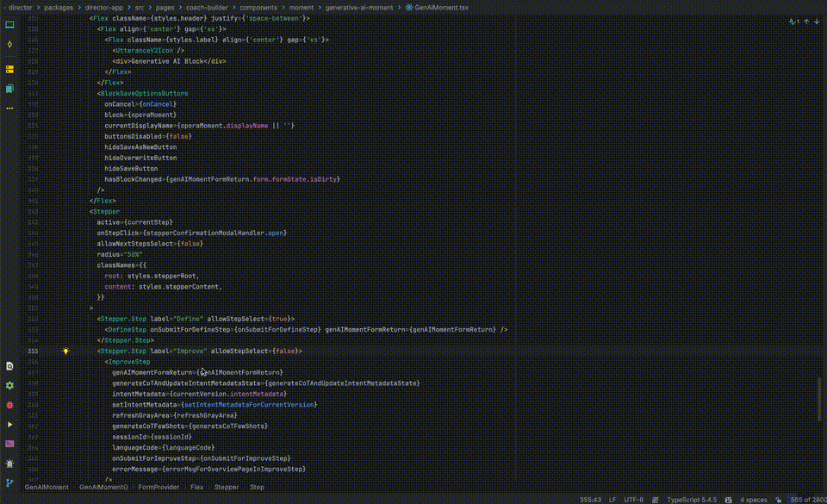Select the green run/play icon in sidebar
This screenshot has height=504, width=827.
(x=10, y=424)
